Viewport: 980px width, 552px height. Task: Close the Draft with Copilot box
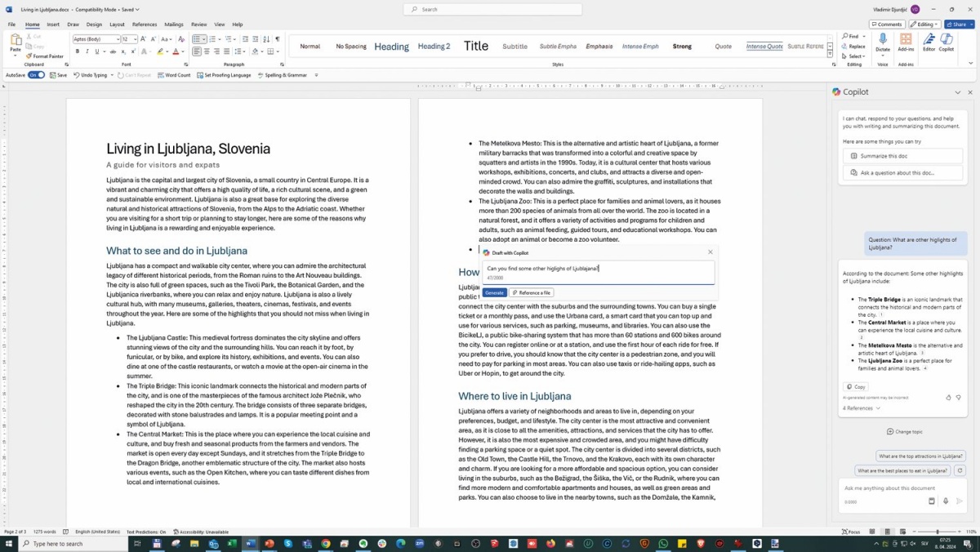click(710, 252)
